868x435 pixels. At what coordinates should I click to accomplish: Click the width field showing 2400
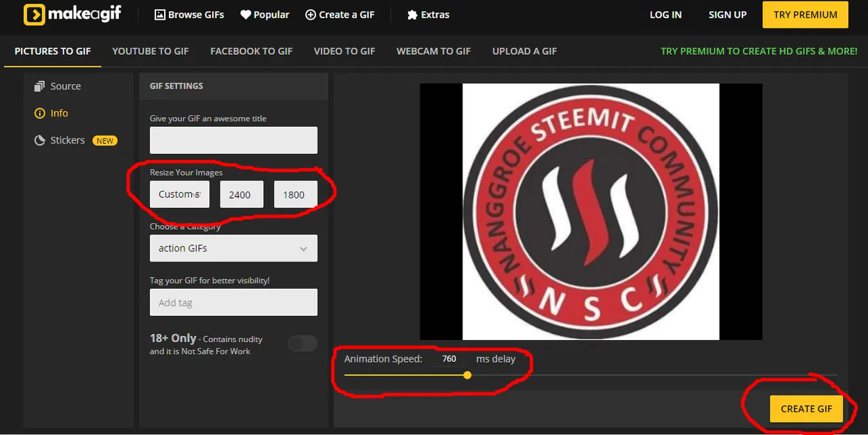coord(240,194)
